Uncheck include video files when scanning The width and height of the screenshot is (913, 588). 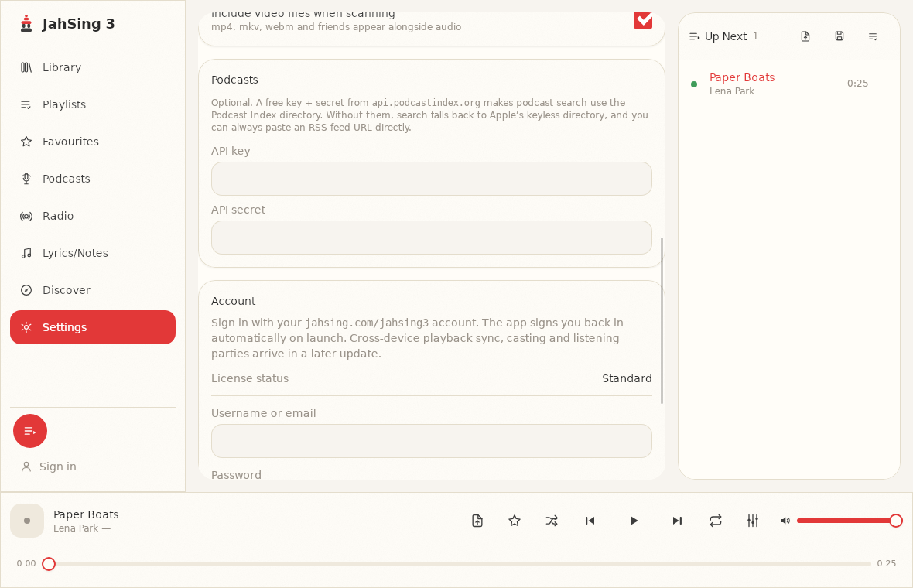pyautogui.click(x=643, y=20)
